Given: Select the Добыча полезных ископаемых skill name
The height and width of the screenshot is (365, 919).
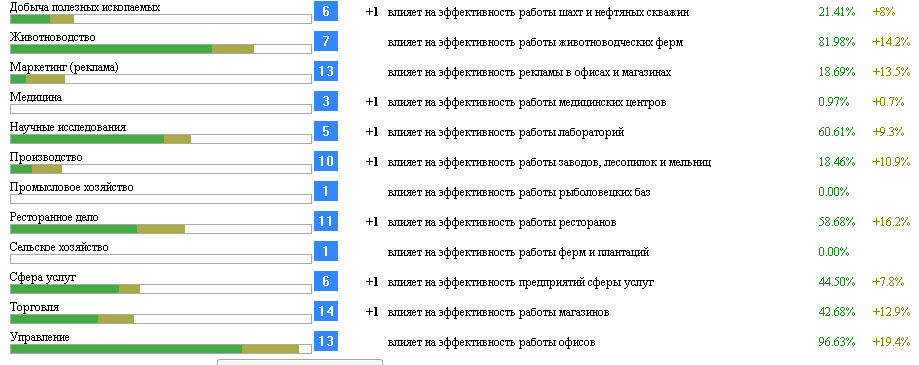Looking at the screenshot, I should [85, 8].
